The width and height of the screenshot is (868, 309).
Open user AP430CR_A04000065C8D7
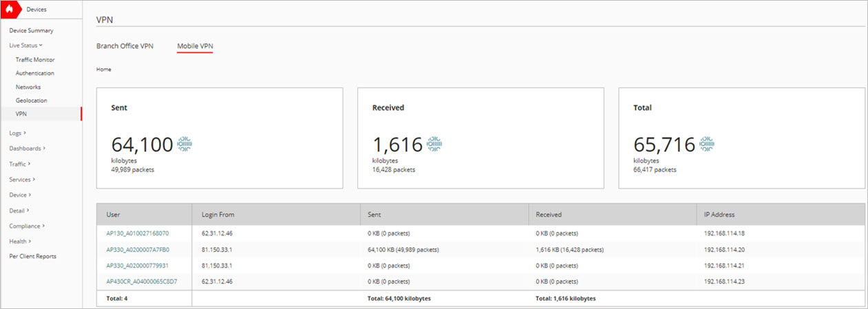pos(141,281)
